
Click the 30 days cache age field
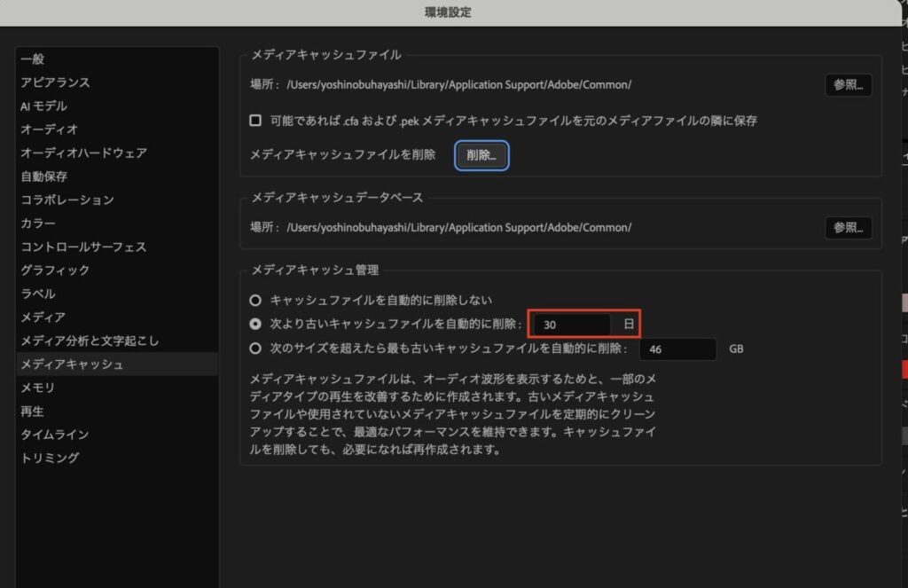click(572, 325)
